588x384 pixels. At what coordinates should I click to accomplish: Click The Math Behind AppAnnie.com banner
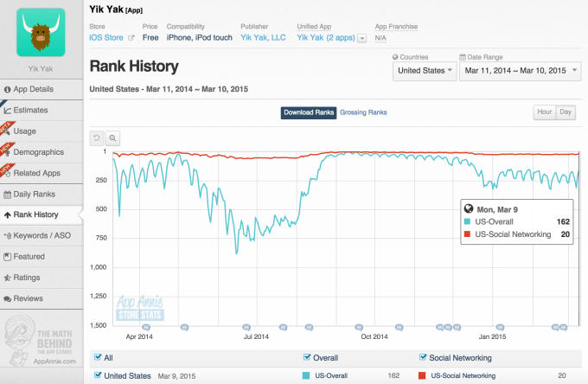click(41, 342)
